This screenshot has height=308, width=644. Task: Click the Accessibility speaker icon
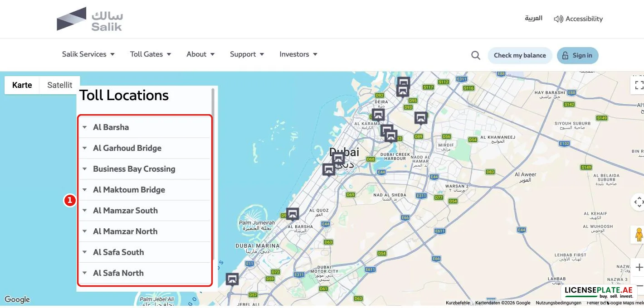tap(558, 19)
